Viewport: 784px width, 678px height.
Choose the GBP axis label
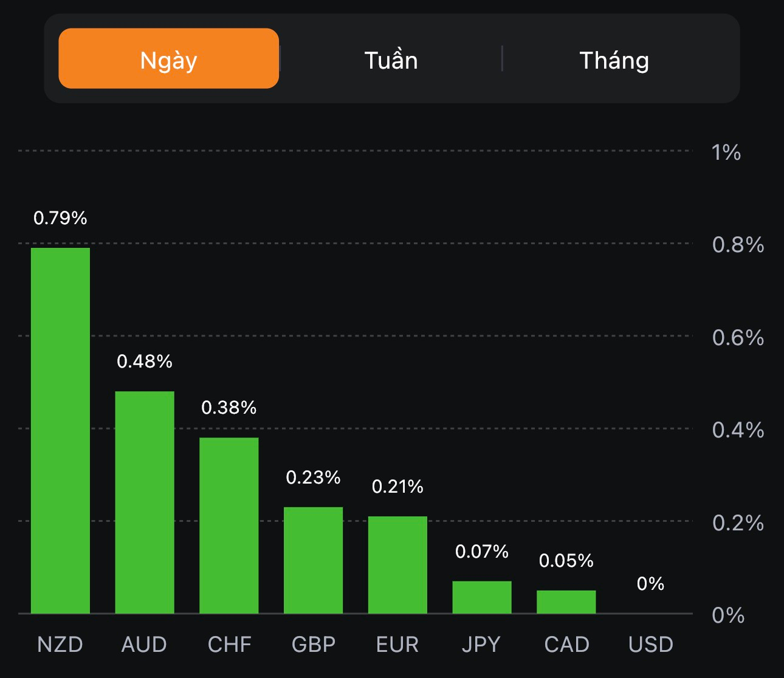(313, 644)
